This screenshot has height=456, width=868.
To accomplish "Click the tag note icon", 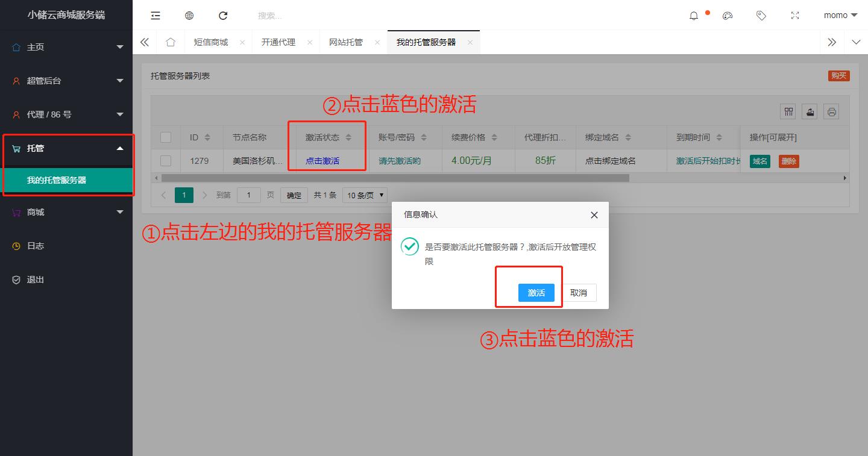I will tap(761, 16).
